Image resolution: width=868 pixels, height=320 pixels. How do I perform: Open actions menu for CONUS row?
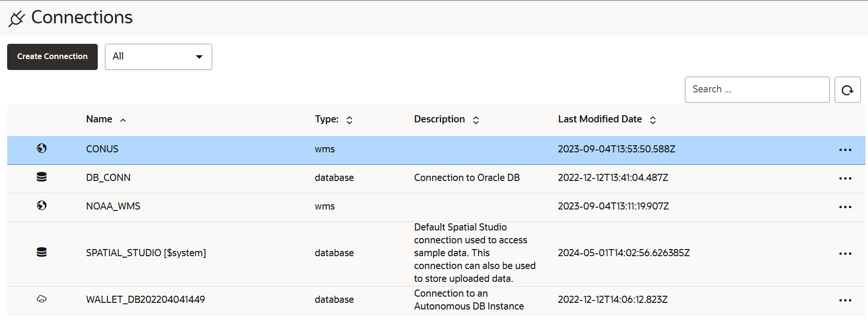coord(845,150)
